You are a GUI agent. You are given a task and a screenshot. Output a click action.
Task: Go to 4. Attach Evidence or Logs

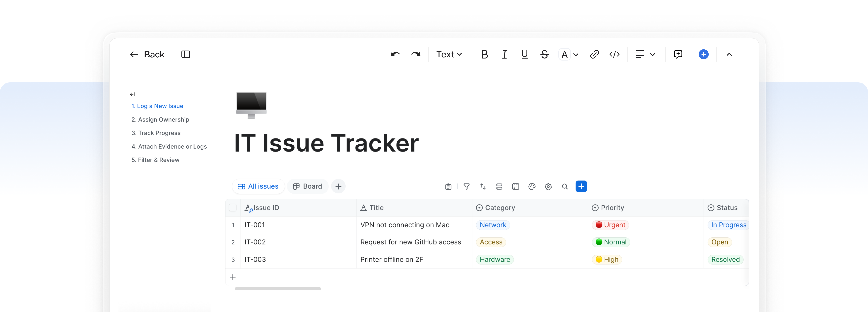point(169,146)
